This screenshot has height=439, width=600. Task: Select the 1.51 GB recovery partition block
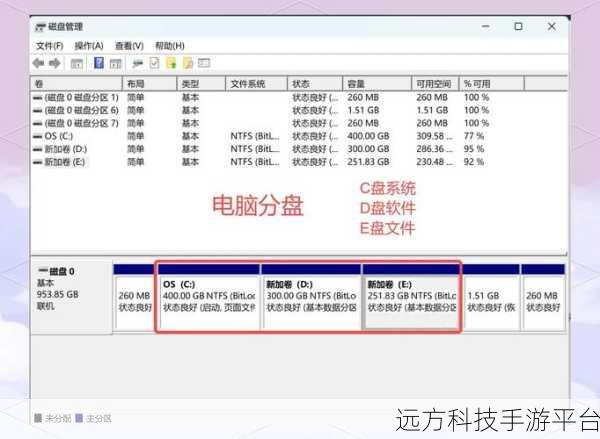(491, 297)
